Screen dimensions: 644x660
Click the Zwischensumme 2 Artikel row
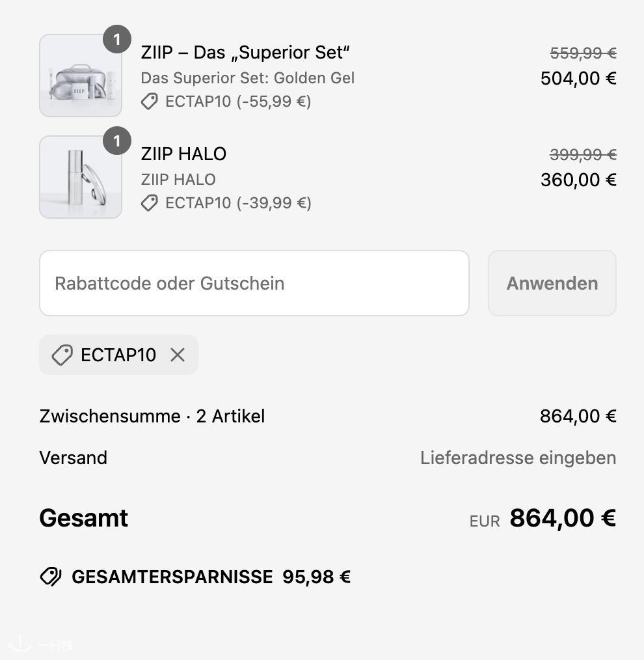click(328, 416)
